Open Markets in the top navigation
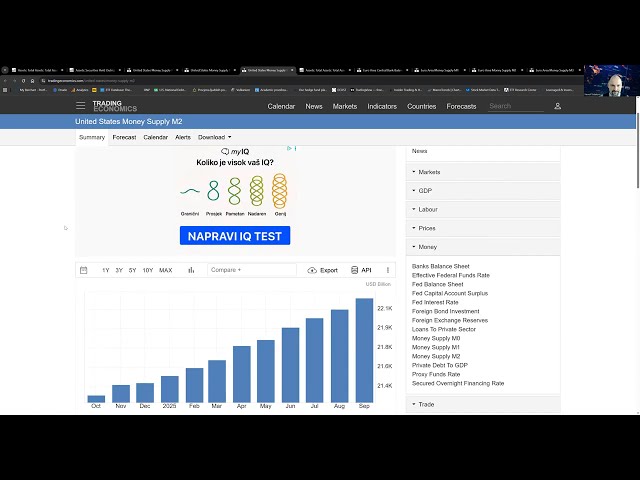Screen dimensions: 640x480 coord(345,106)
